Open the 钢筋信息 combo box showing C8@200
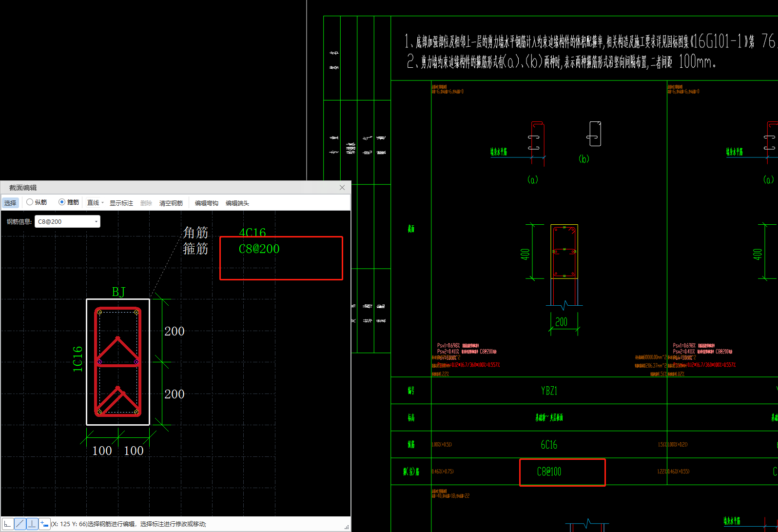The height and width of the screenshot is (532, 778). (67, 221)
